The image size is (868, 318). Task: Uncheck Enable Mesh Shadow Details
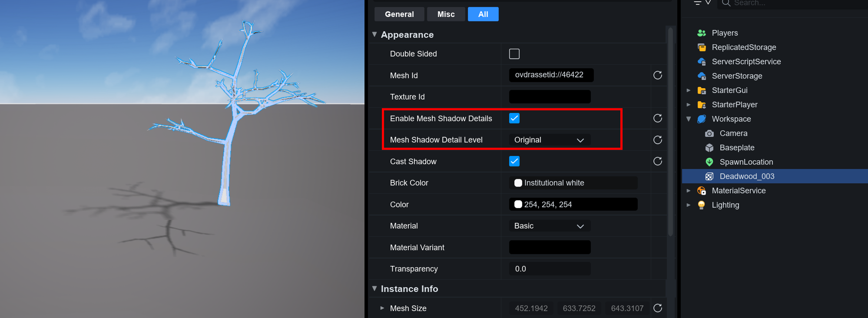514,118
